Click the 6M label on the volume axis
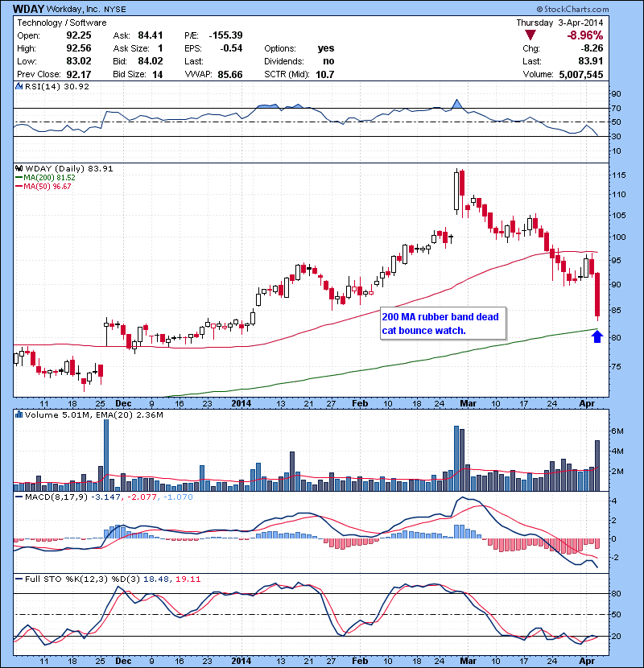Viewport: 644px width, 668px height. (x=617, y=431)
